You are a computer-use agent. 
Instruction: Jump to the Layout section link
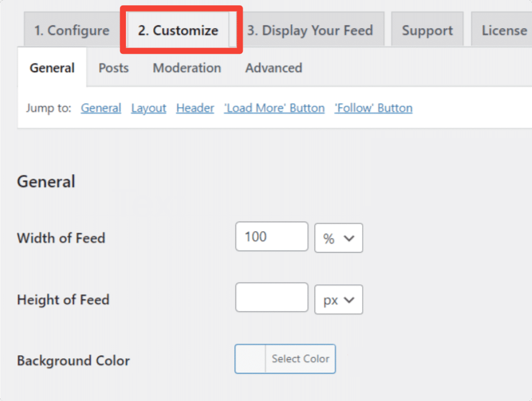point(149,108)
